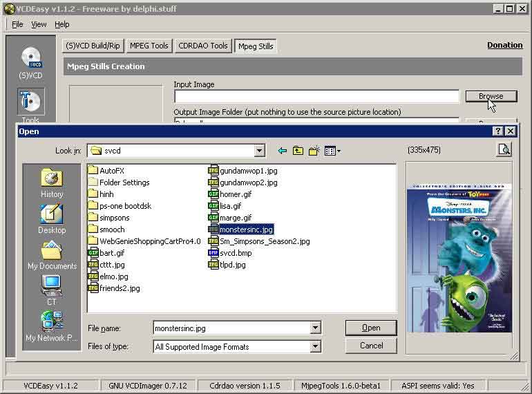532x394 pixels.
Task: Open the View Menu icon dropdown
Action: tap(332, 151)
